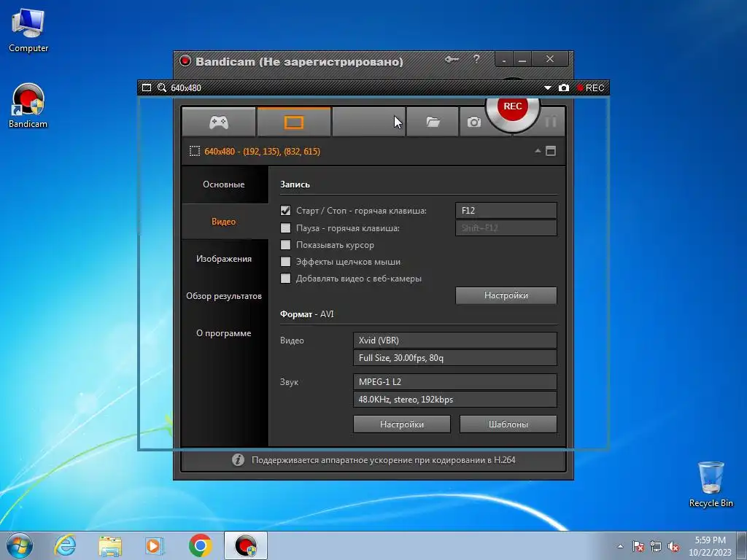Open the О программе sidebar tab

(224, 332)
